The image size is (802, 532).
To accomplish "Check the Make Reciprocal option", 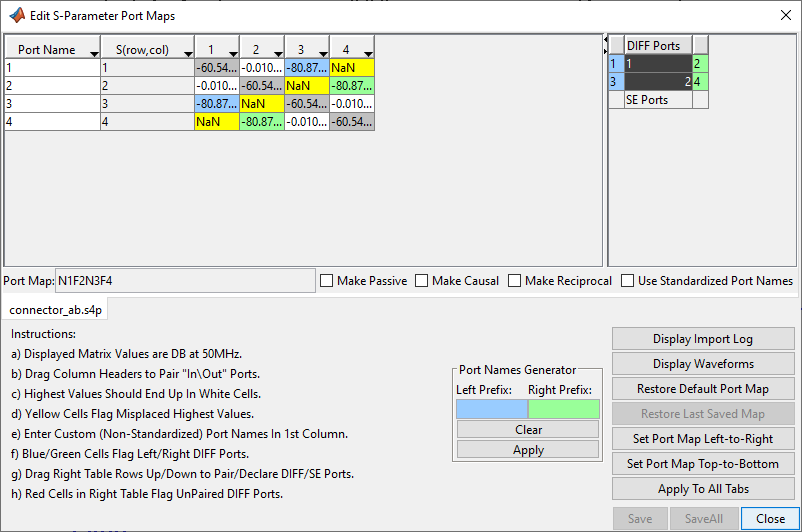I will point(515,281).
